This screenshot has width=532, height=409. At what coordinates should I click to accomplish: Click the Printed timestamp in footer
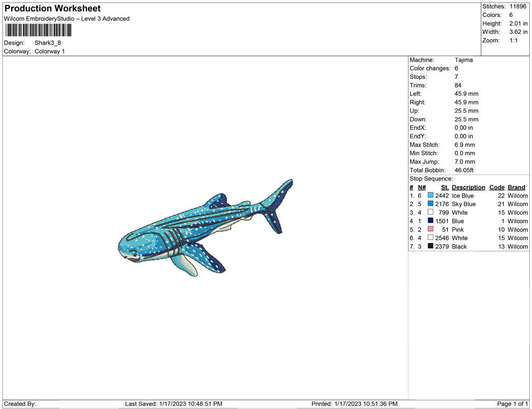point(354,404)
